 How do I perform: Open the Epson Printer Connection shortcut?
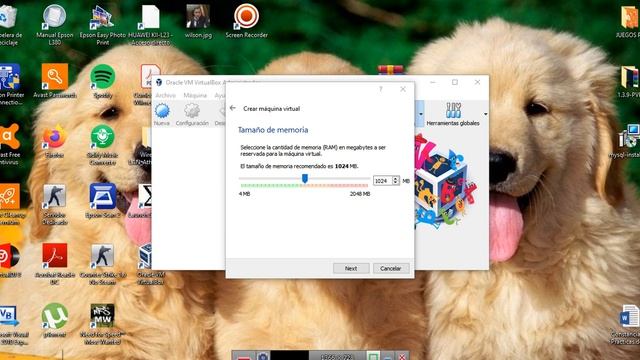tap(10, 84)
